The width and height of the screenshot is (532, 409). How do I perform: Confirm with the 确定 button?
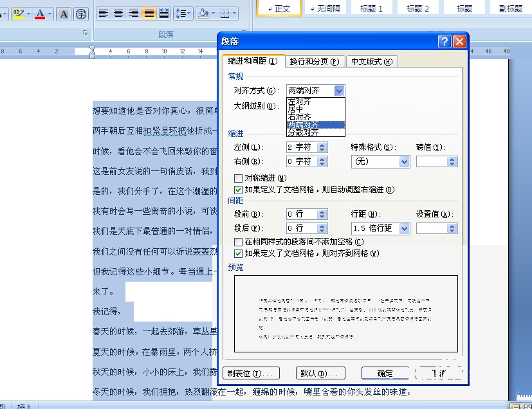click(x=385, y=374)
